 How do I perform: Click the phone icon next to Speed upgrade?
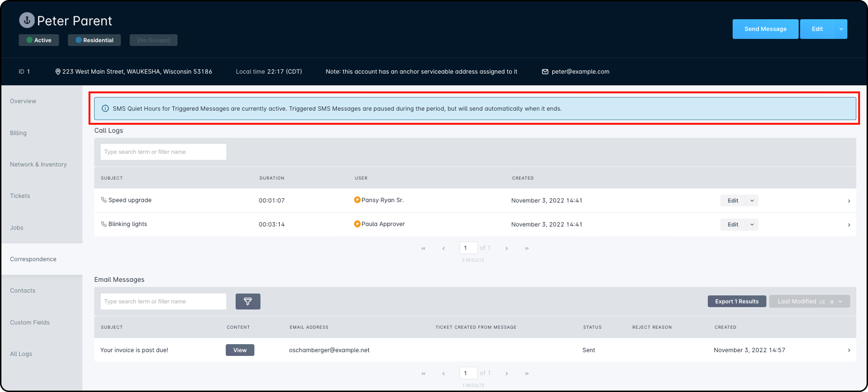click(x=104, y=200)
